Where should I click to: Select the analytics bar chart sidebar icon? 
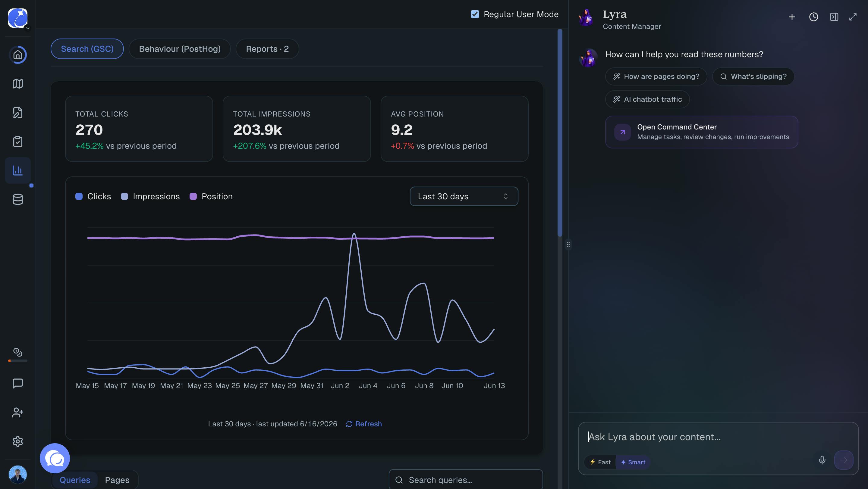tap(17, 170)
